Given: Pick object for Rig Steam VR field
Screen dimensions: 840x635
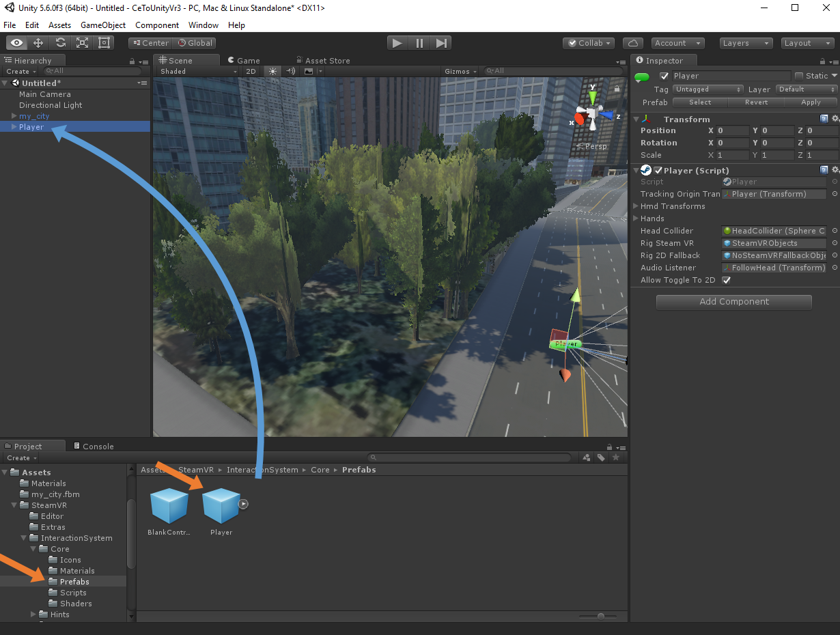Looking at the screenshot, I should click(x=835, y=243).
